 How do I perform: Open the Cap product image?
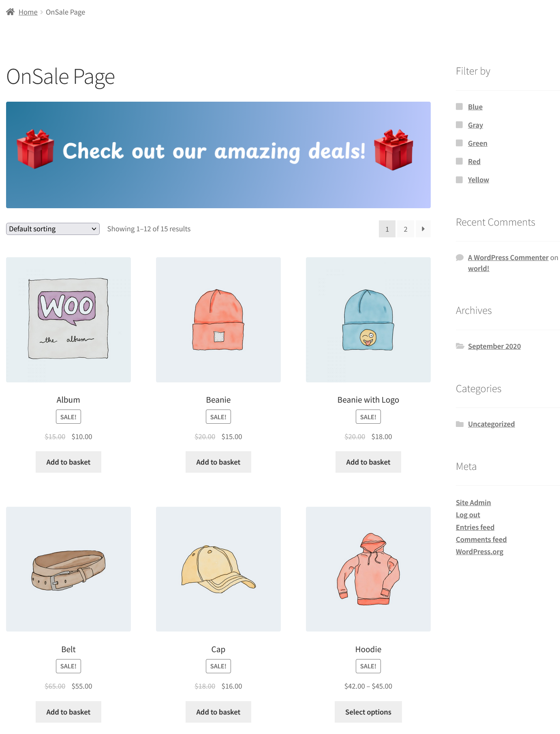coord(218,569)
